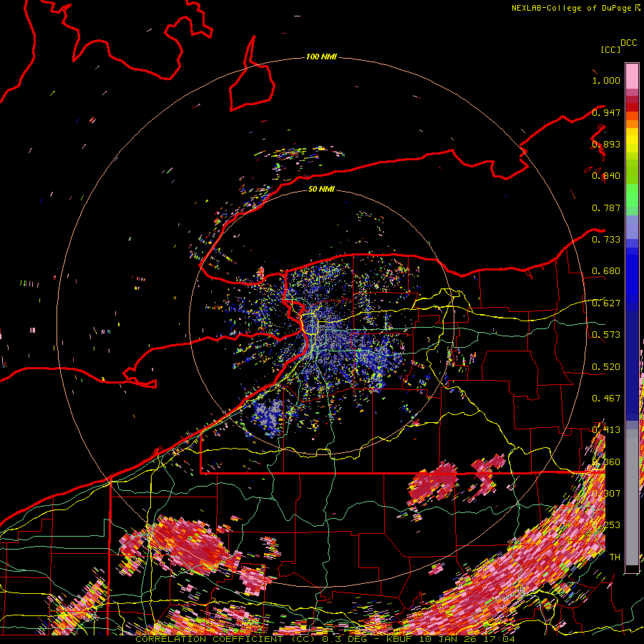Click the DCC product label

(628, 43)
